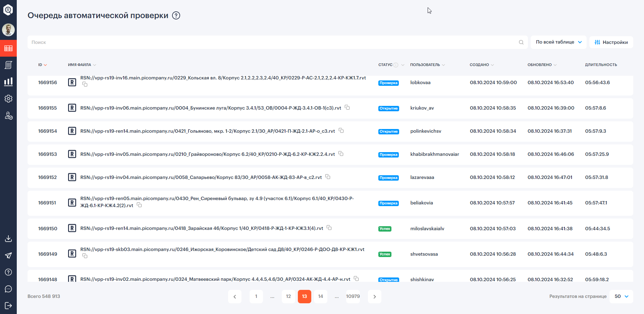Open the 'По всей таблице' search scope dropdown
Viewport: 644px width, 314px height.
558,42
